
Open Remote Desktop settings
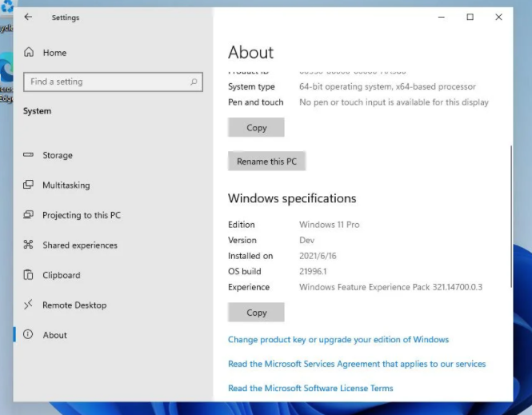pos(74,305)
